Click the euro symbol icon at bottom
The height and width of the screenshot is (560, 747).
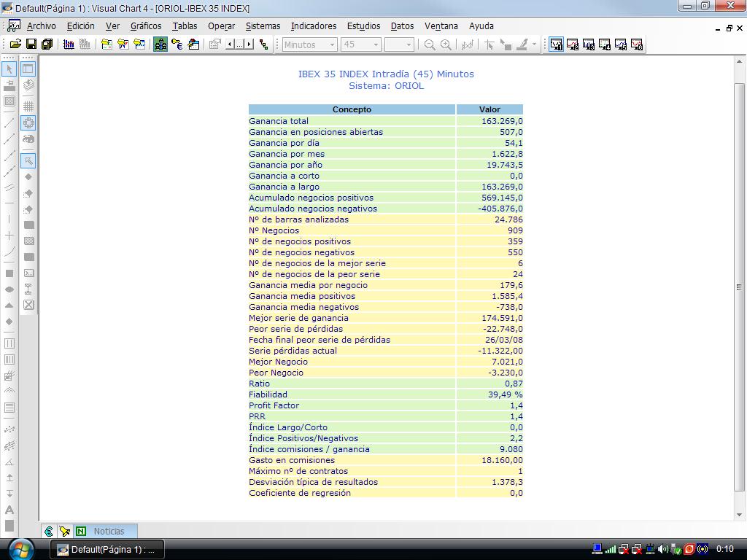49,532
